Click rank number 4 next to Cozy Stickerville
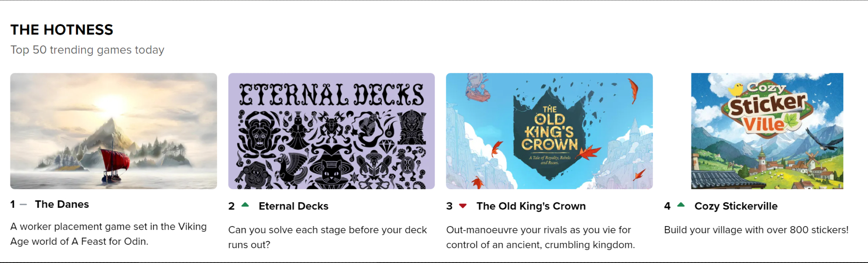The height and width of the screenshot is (263, 868). click(667, 206)
